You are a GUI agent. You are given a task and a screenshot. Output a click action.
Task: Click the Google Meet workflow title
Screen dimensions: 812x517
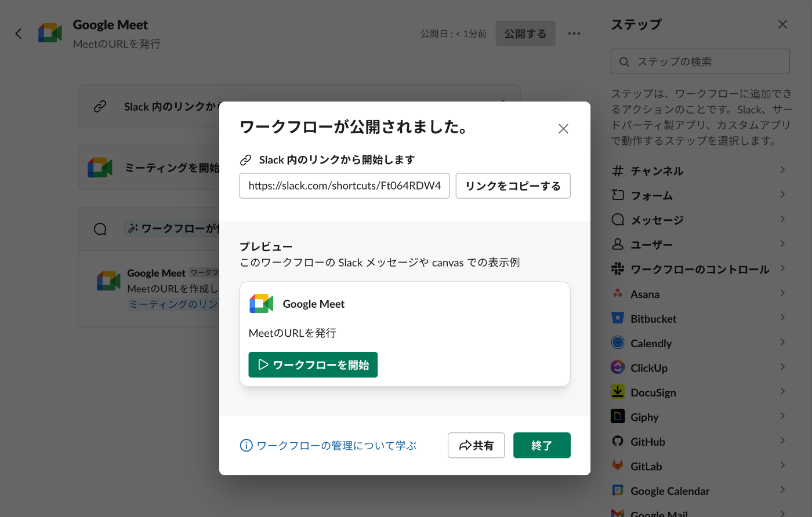coord(110,25)
